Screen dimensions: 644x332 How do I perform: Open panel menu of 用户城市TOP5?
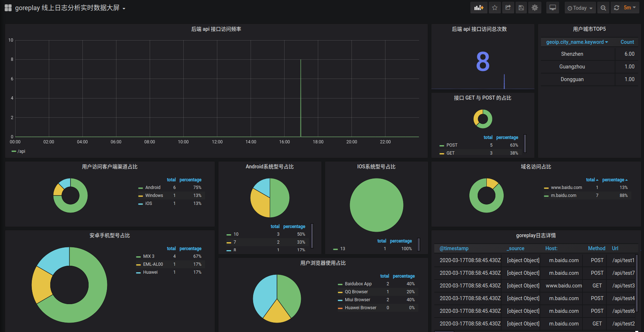(589, 29)
